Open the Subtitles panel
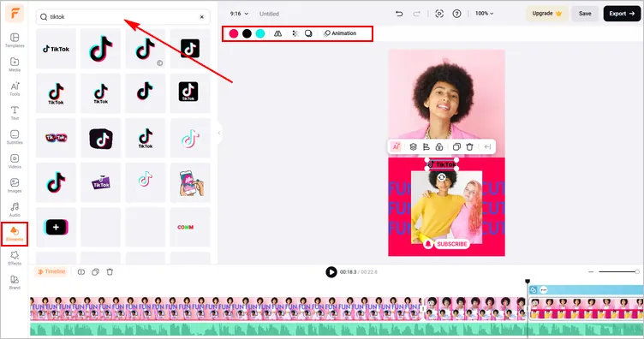The image size is (644, 339). (15, 137)
